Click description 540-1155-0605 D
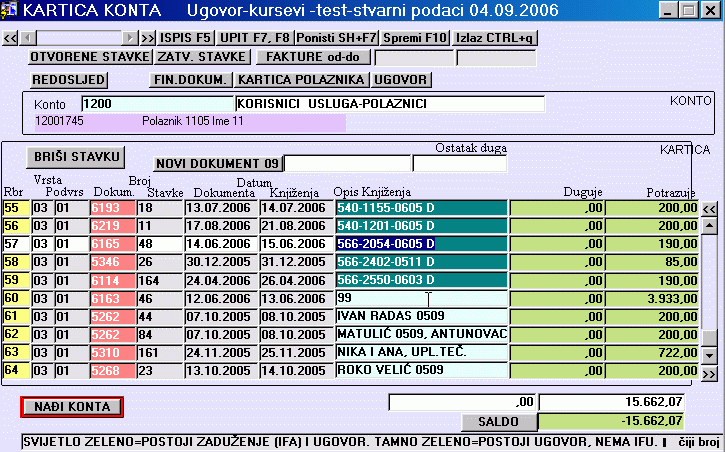The image size is (725, 452). pos(421,208)
